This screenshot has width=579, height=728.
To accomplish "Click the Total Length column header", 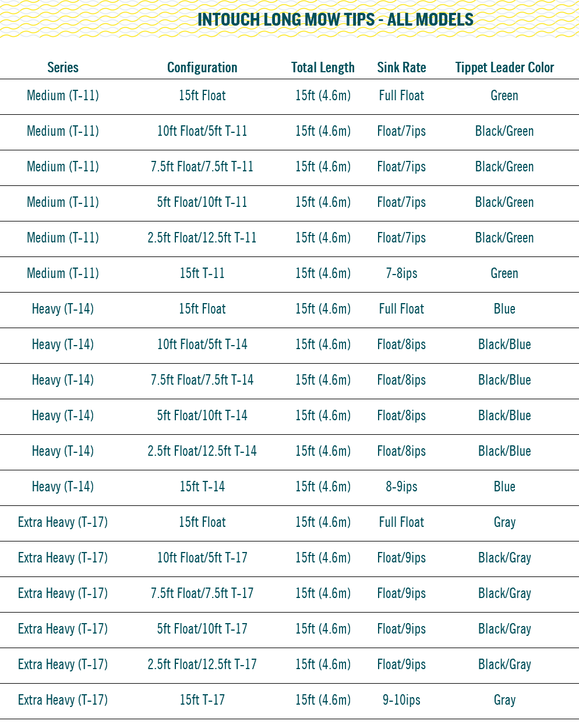I will click(323, 68).
